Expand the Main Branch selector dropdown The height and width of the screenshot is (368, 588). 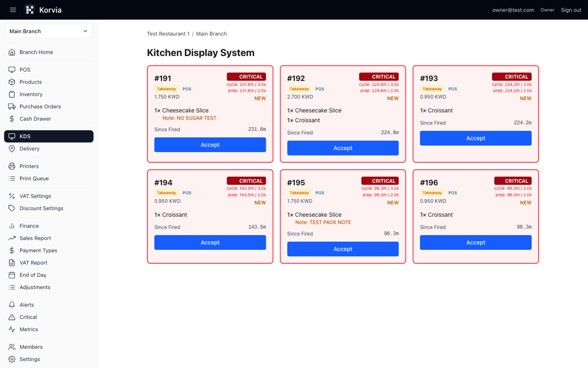[x=49, y=31]
